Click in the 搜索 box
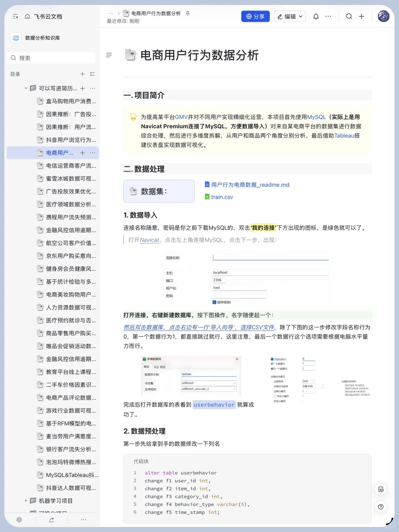Viewport: 399px width, 532px height. [x=51, y=58]
